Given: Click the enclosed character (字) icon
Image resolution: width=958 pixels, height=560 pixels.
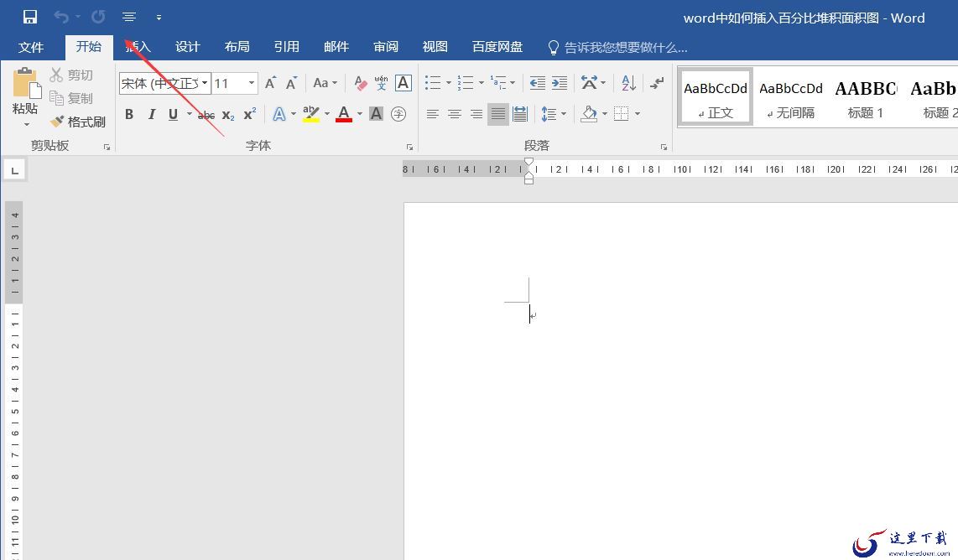Looking at the screenshot, I should pos(398,114).
